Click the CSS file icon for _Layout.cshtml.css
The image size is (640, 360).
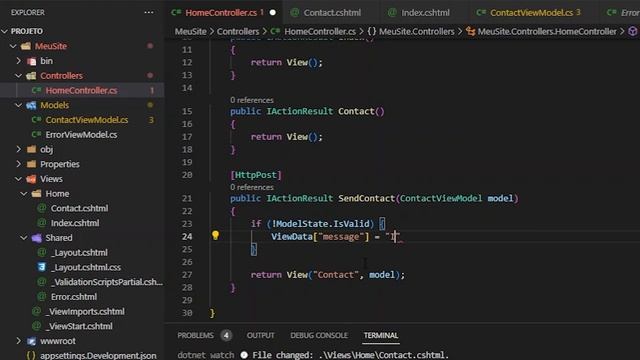pos(42,267)
